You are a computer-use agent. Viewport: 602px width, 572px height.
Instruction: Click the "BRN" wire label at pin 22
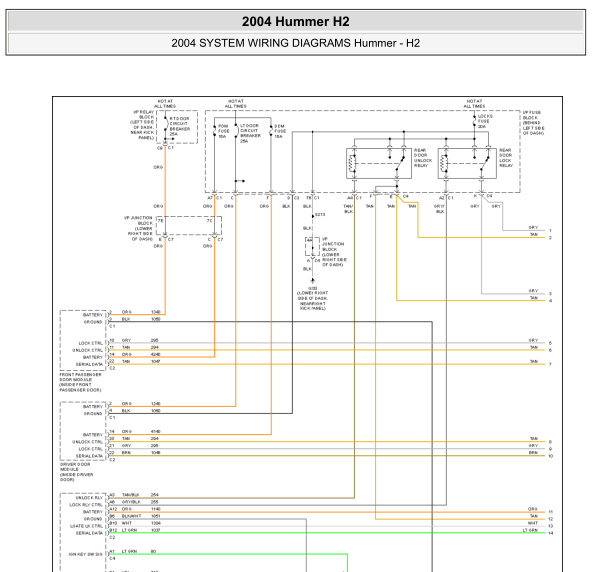point(126,453)
